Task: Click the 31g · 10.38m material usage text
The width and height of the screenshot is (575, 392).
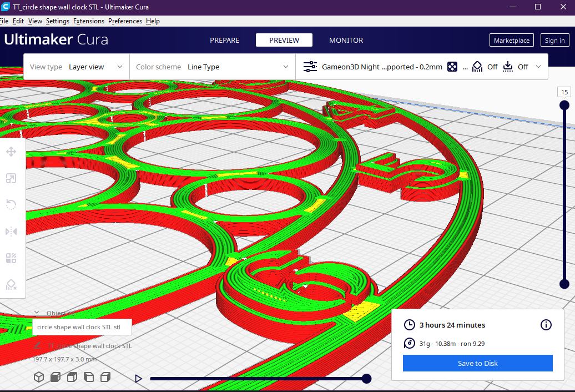Action: click(452, 344)
